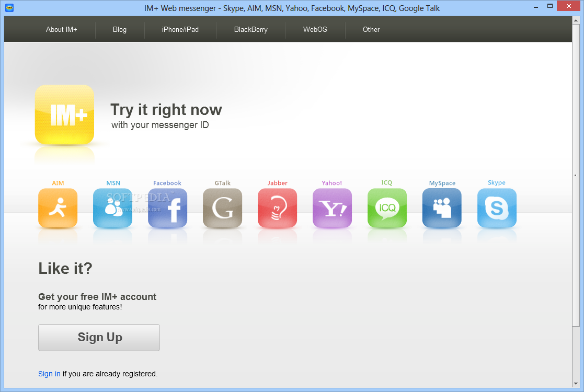Click the Facebook label text
The height and width of the screenshot is (392, 584).
point(167,183)
